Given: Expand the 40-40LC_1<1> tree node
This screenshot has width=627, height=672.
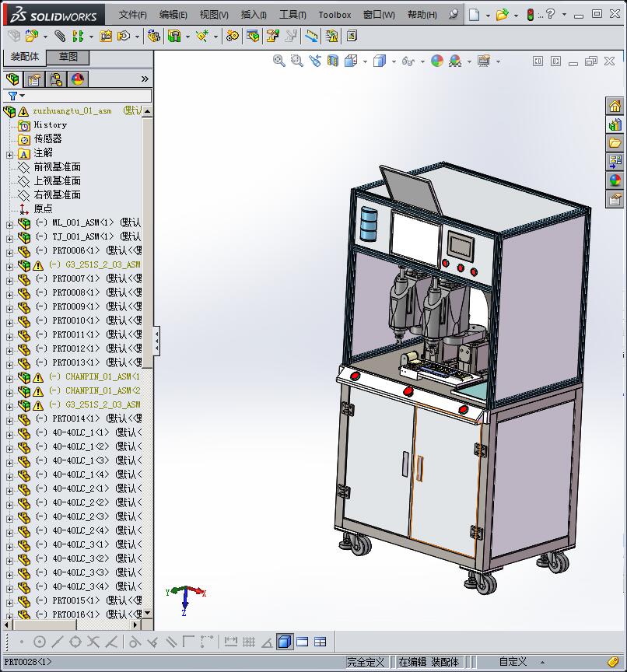Looking at the screenshot, I should (9, 435).
